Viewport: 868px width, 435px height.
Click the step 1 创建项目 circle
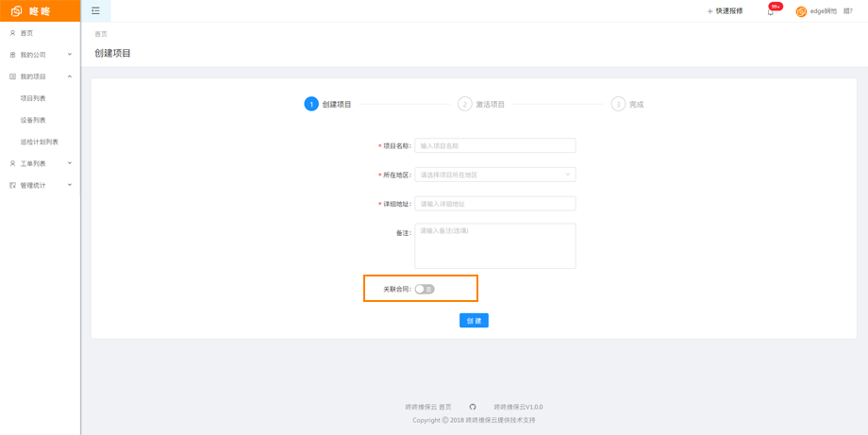click(311, 104)
